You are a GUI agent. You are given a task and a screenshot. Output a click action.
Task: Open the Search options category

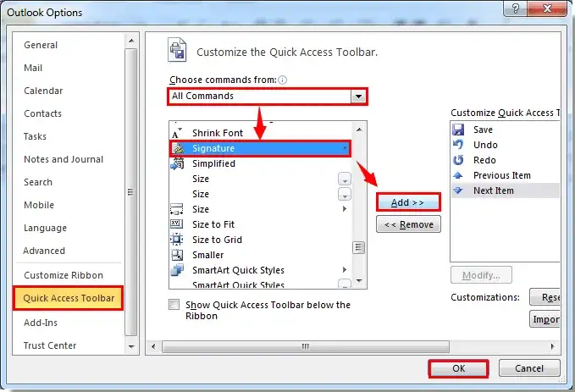tap(38, 182)
